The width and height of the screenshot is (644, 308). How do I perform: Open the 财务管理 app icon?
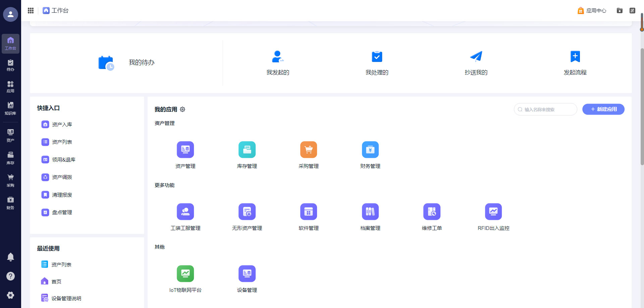[370, 150]
